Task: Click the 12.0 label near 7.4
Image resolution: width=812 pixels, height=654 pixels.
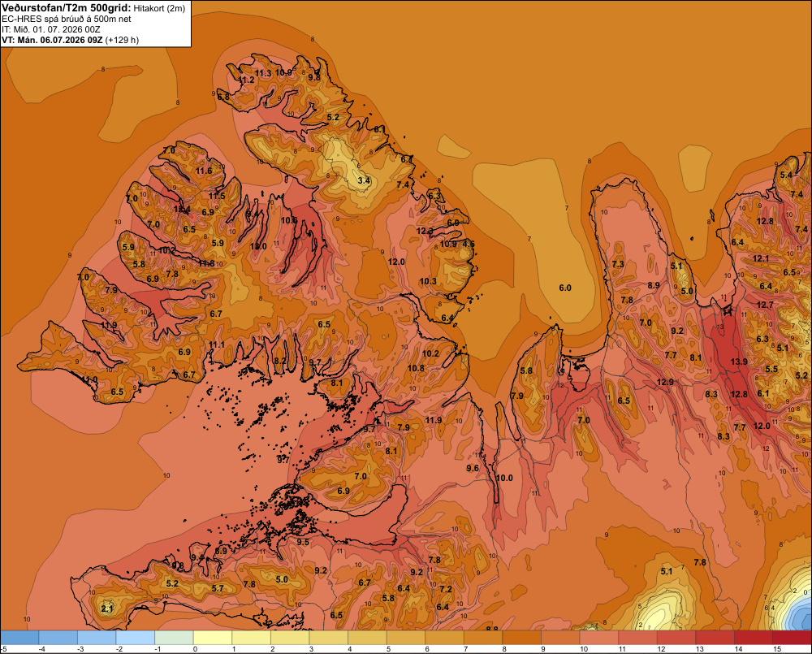Action: [396, 262]
